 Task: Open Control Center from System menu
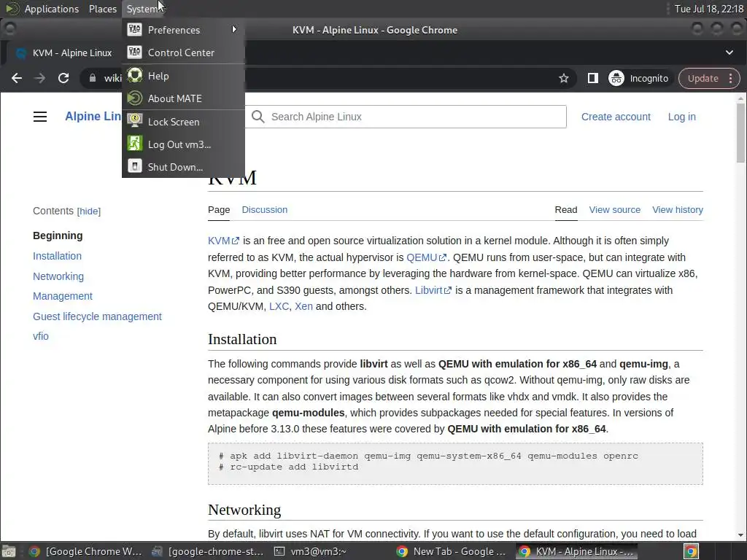183,52
